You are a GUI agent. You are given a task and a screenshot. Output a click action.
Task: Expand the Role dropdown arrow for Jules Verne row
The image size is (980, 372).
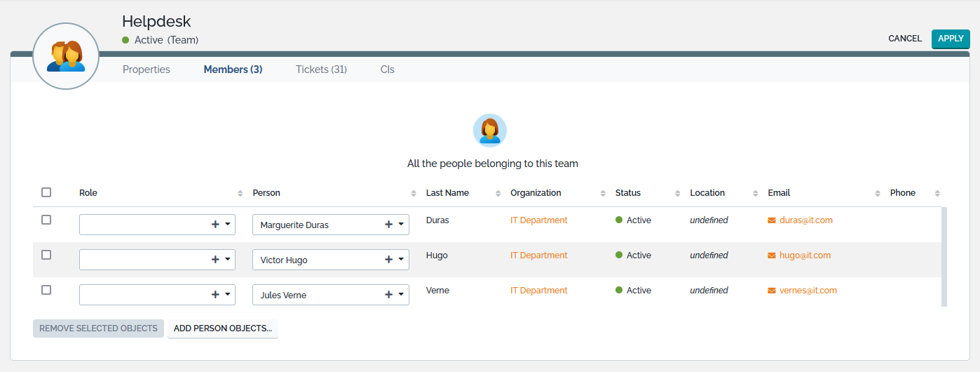point(228,295)
